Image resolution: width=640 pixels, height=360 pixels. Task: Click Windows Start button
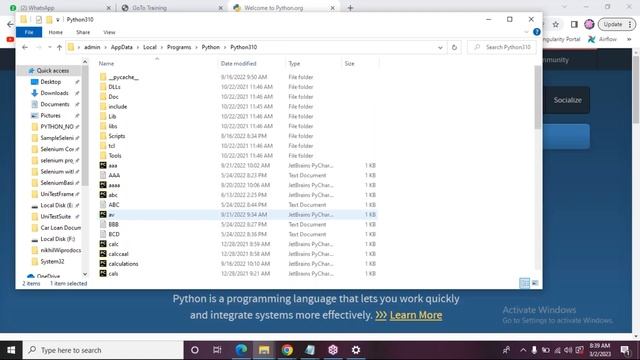(x=11, y=350)
